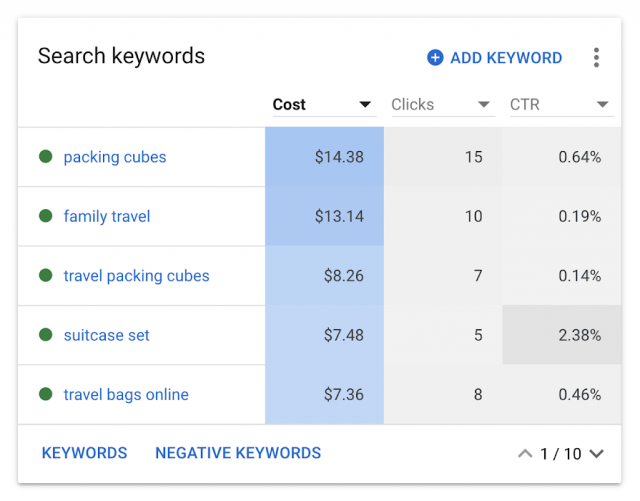Go to next page with down chevron

click(597, 454)
